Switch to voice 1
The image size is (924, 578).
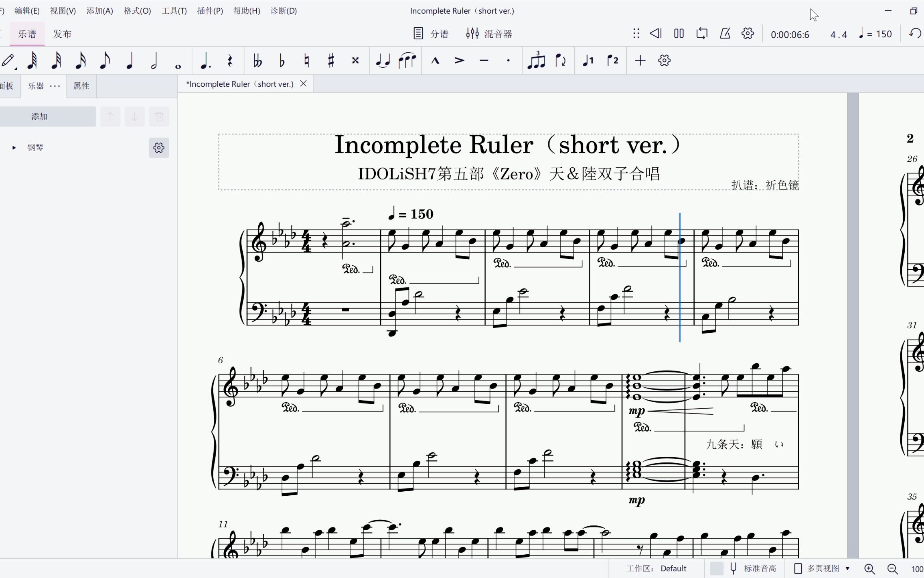click(588, 61)
